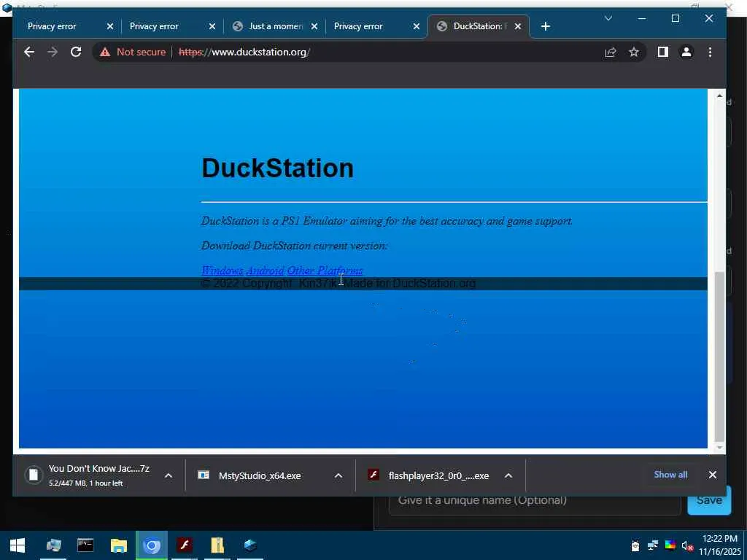
Task: Click the Chromium taskbar icon
Action: 152,545
